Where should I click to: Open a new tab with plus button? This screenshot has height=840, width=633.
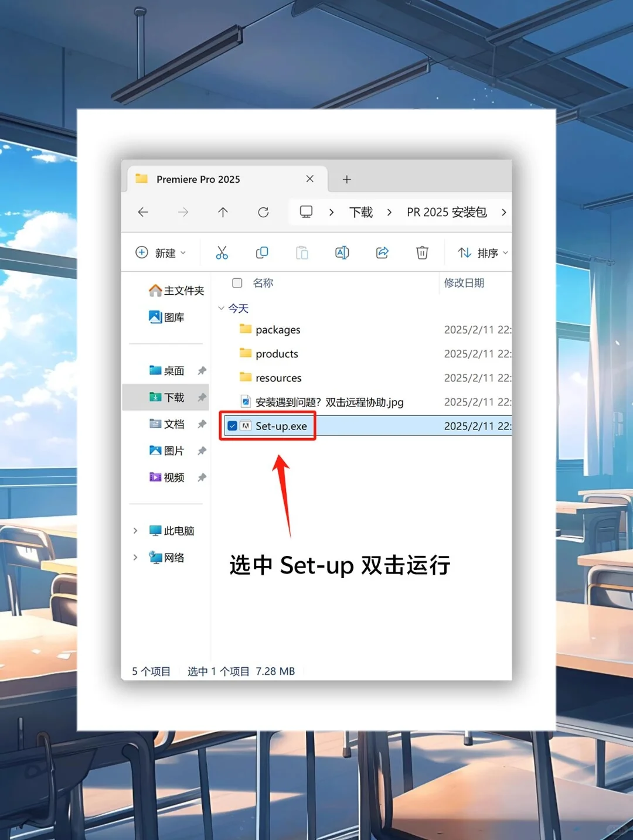347,179
